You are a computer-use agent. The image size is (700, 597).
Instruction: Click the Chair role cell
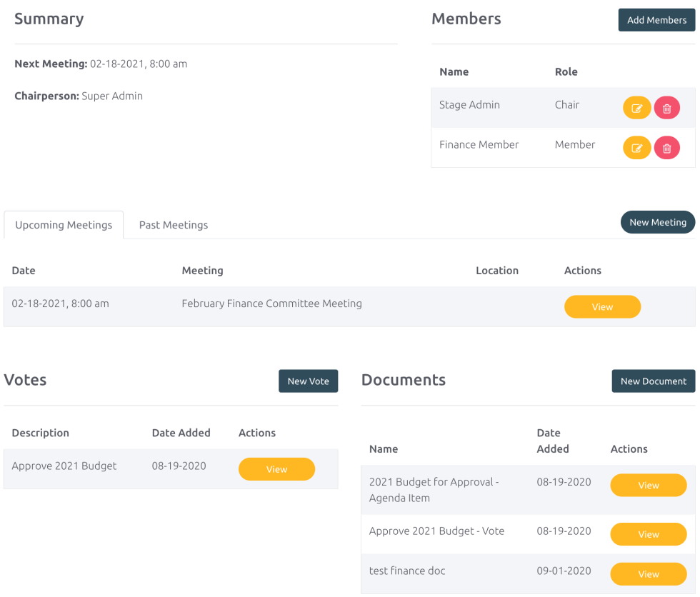click(567, 105)
